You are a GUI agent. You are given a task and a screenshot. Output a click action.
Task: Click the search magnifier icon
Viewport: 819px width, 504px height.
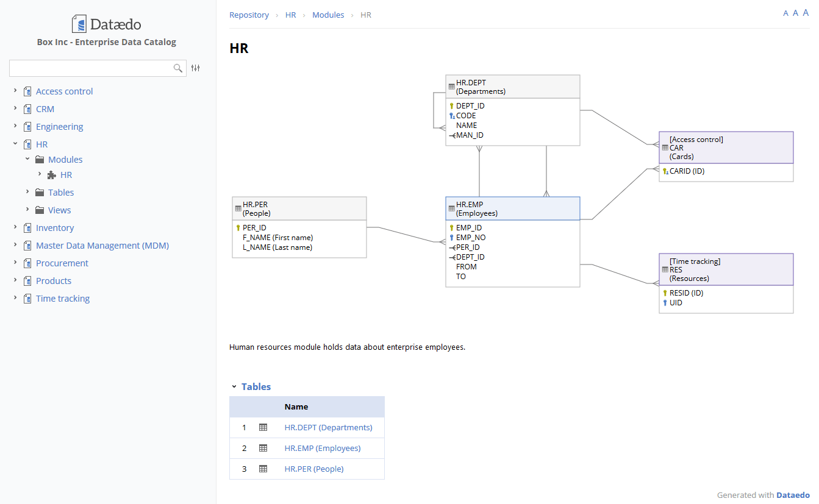click(x=177, y=68)
